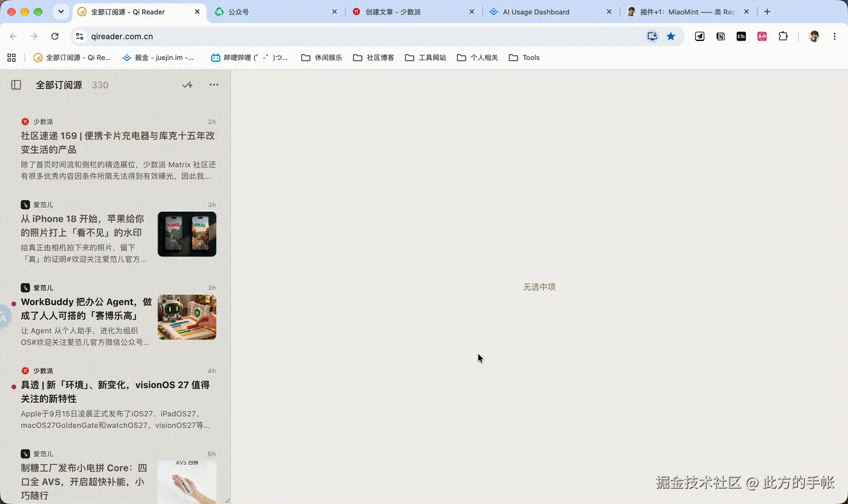The height and width of the screenshot is (504, 848).
Task: Show the apps grid in bookmarks bar
Action: 12,58
